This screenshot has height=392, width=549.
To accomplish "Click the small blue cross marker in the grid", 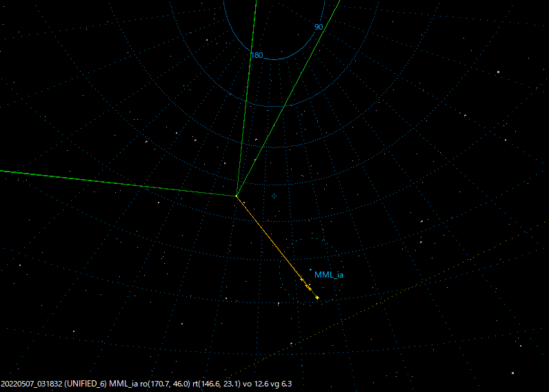I will pyautogui.click(x=274, y=196).
